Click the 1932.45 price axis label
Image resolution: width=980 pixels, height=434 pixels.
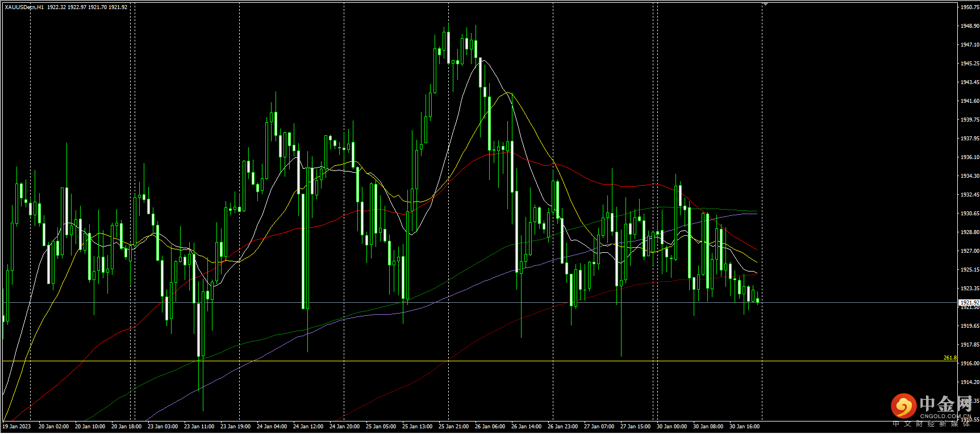pyautogui.click(x=970, y=195)
